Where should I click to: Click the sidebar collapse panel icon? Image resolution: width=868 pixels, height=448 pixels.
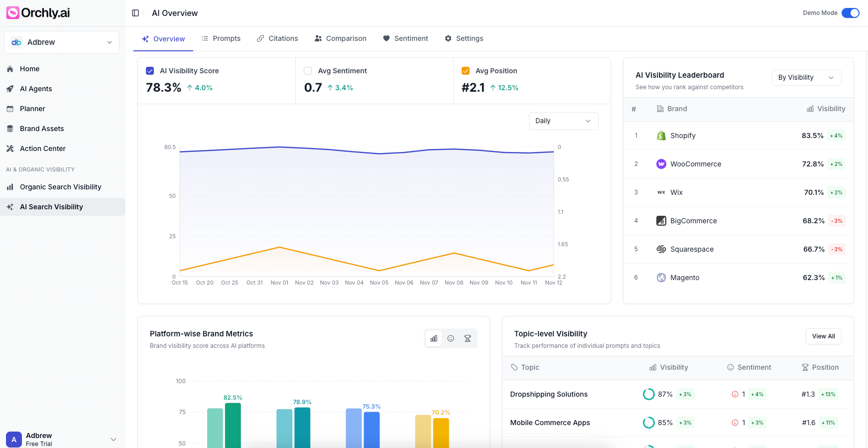point(135,13)
